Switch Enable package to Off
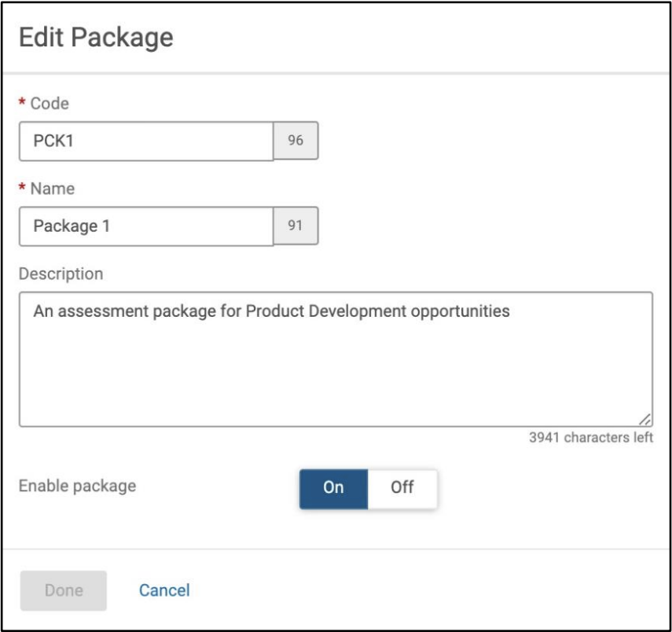This screenshot has height=632, width=672. (402, 487)
